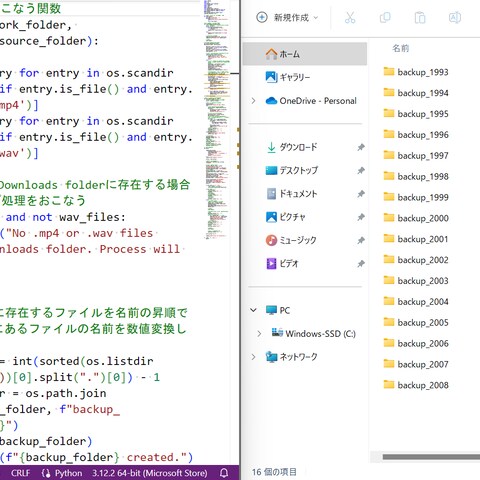Expand the ネットワーク chevron
This screenshot has width=480, height=480.
(x=254, y=357)
